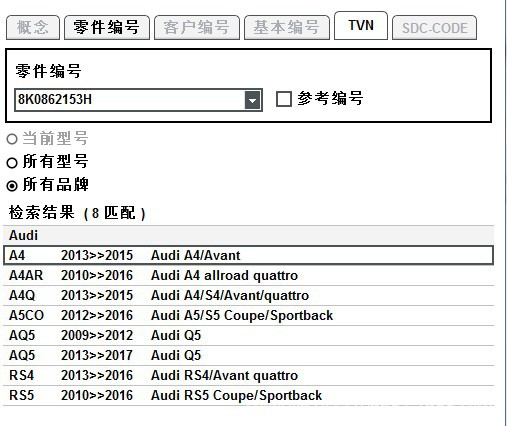Select the 当前型号 radio button
This screenshot has height=426, width=507.
(12, 139)
